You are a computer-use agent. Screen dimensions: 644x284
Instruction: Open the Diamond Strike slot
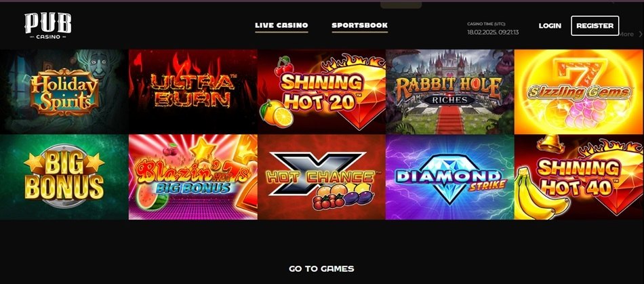[x=449, y=178]
